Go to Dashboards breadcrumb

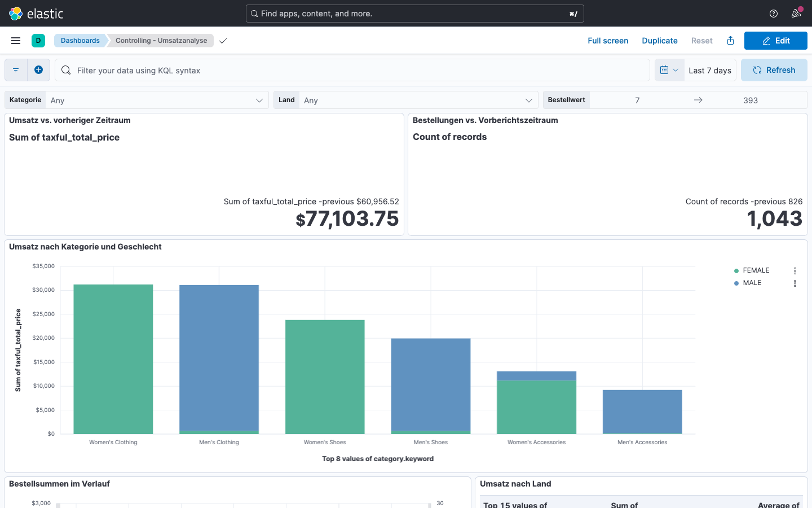pyautogui.click(x=80, y=41)
